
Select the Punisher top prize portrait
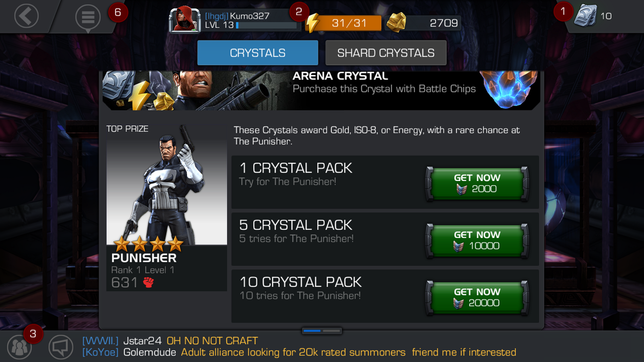pos(167,207)
